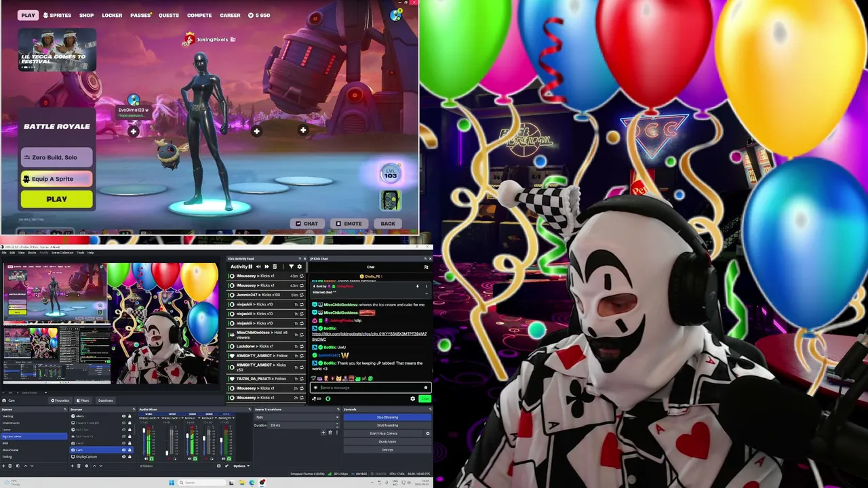
Task: Delete the selected source with trash icon
Action: tap(80, 466)
